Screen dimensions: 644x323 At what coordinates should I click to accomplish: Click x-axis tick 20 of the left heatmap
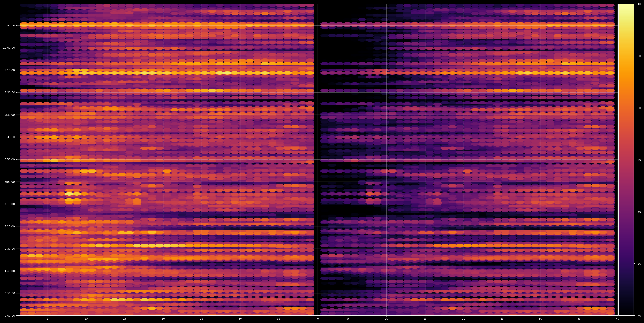(163, 319)
